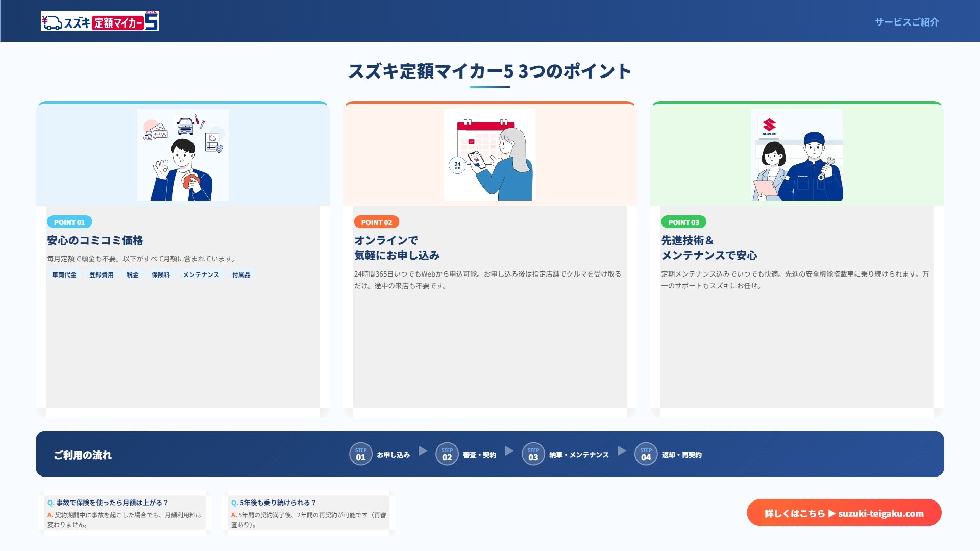Click the Suzuki Teigaku MyCar 5 logo
This screenshot has height=551, width=980.
click(100, 21)
